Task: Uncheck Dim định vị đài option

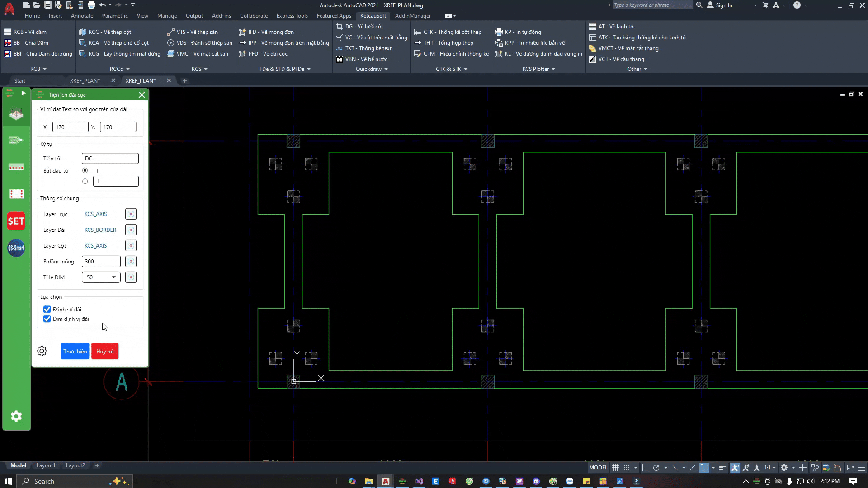Action: coord(47,319)
